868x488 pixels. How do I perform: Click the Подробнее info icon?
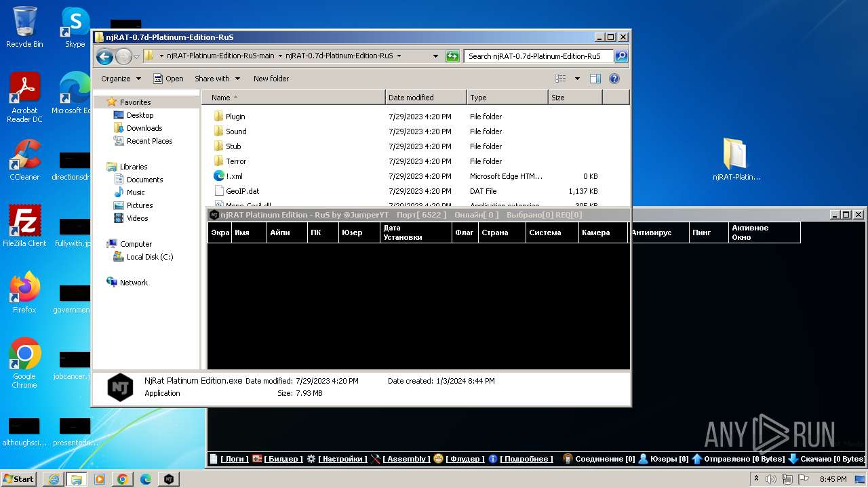click(x=493, y=459)
